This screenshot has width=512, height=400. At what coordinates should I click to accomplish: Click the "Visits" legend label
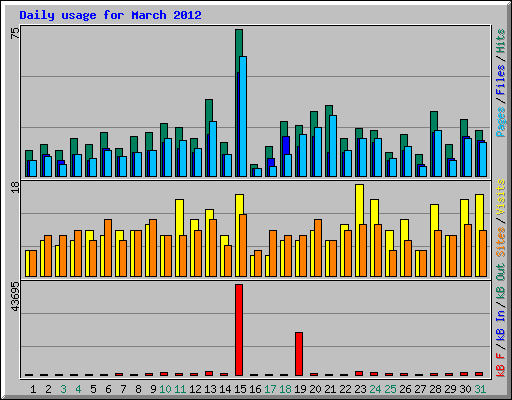(500, 197)
